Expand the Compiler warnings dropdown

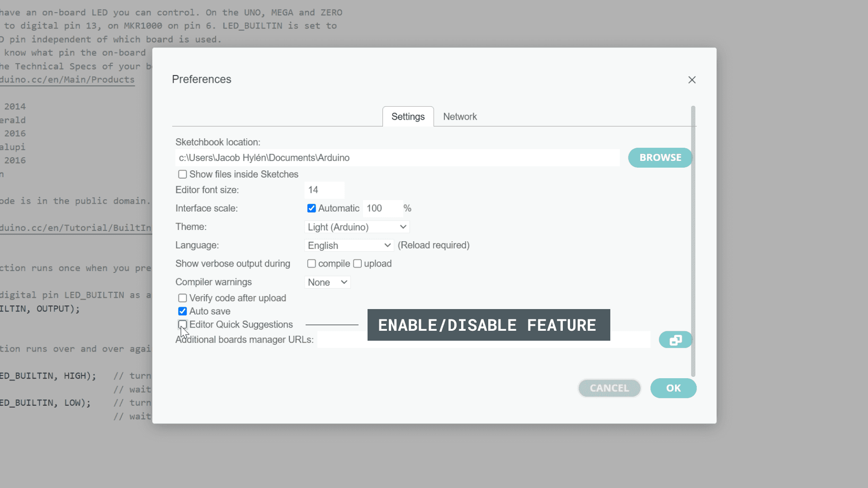click(327, 282)
